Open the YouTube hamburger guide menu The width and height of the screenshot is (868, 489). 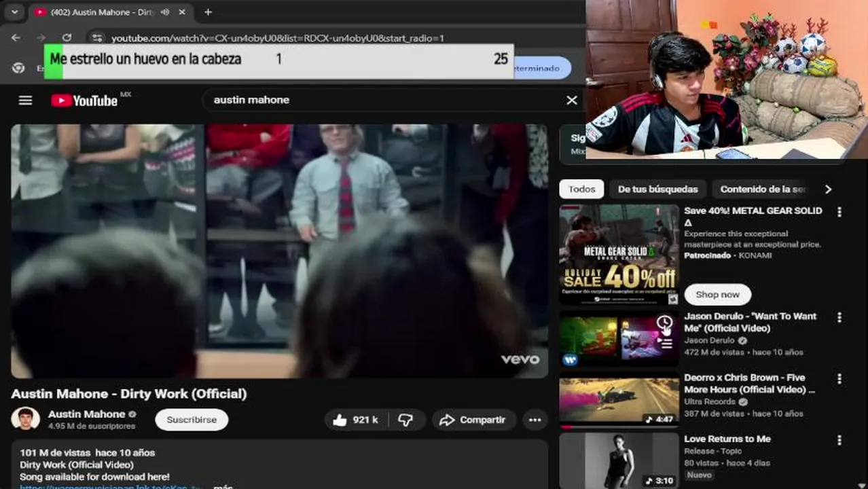coord(25,101)
